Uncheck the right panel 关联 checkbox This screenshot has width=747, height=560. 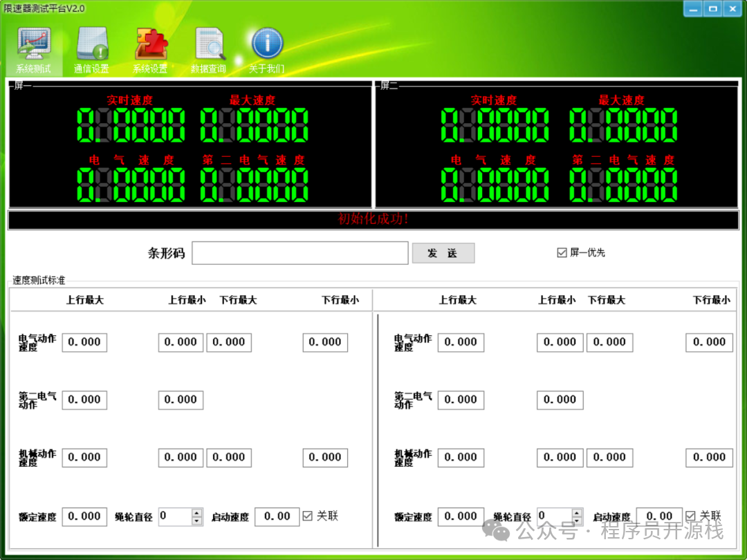690,516
